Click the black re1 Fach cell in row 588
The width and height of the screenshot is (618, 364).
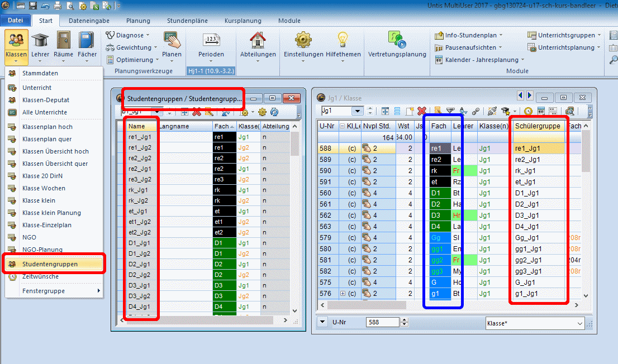(440, 149)
